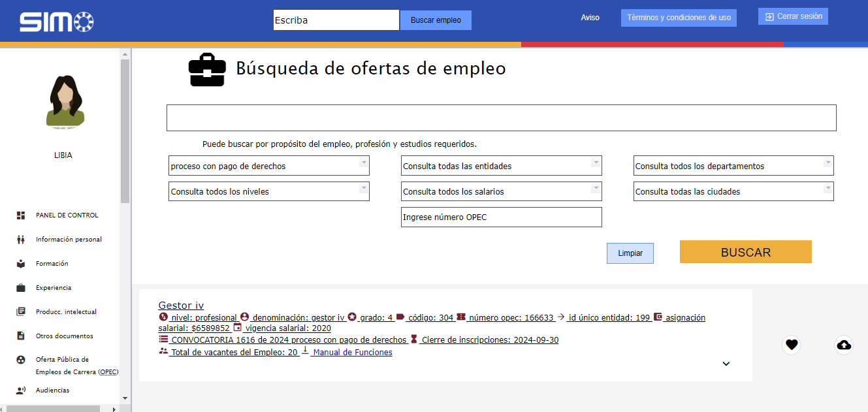This screenshot has width=868, height=412.
Task: Open the 'Consulta todas las entidades' dropdown
Action: click(x=501, y=166)
